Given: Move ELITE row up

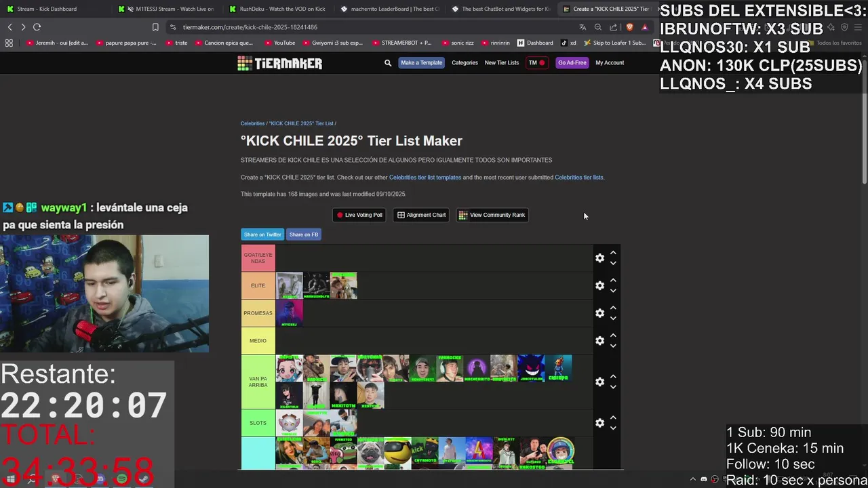Looking at the screenshot, I should (x=613, y=281).
